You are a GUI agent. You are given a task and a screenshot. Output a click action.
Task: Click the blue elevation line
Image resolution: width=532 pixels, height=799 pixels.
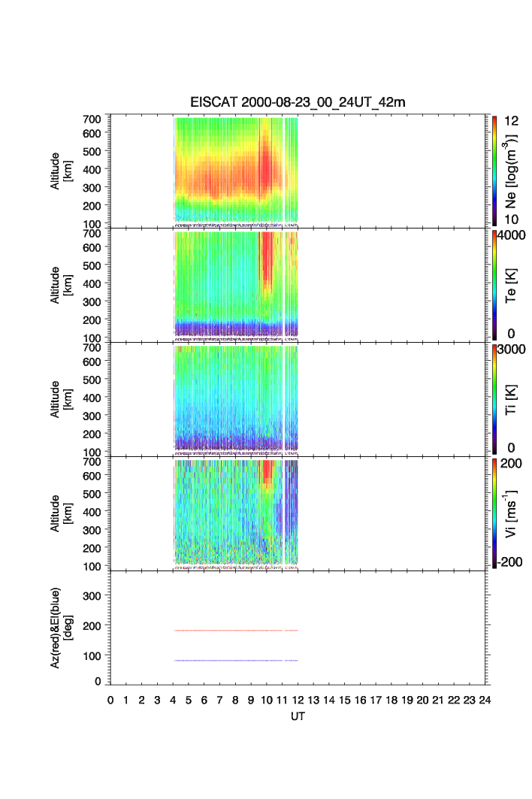click(x=225, y=661)
